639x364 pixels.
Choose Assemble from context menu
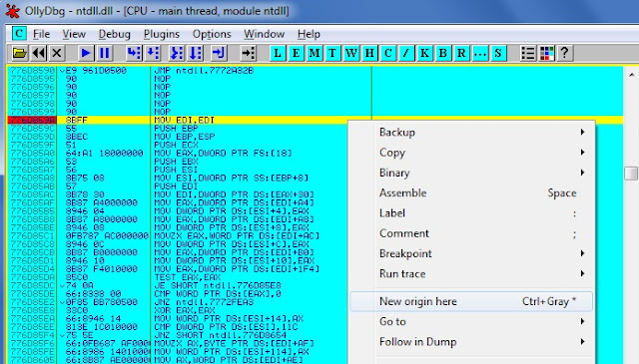point(472,193)
